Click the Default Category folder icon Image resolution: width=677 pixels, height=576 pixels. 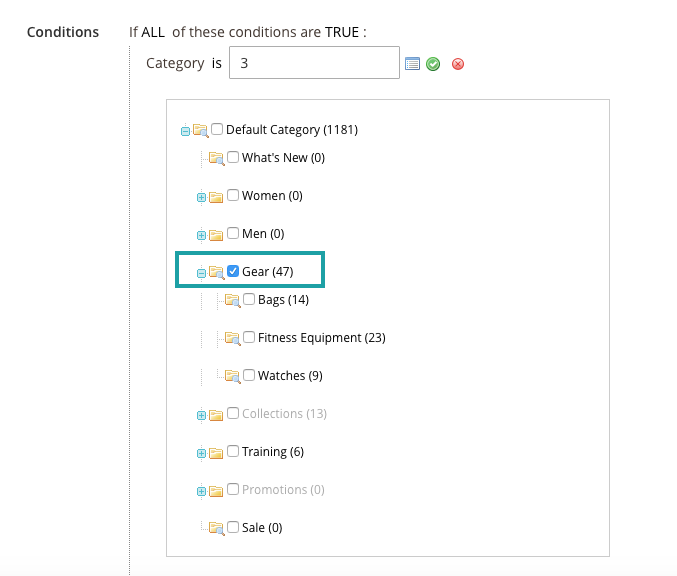201,130
